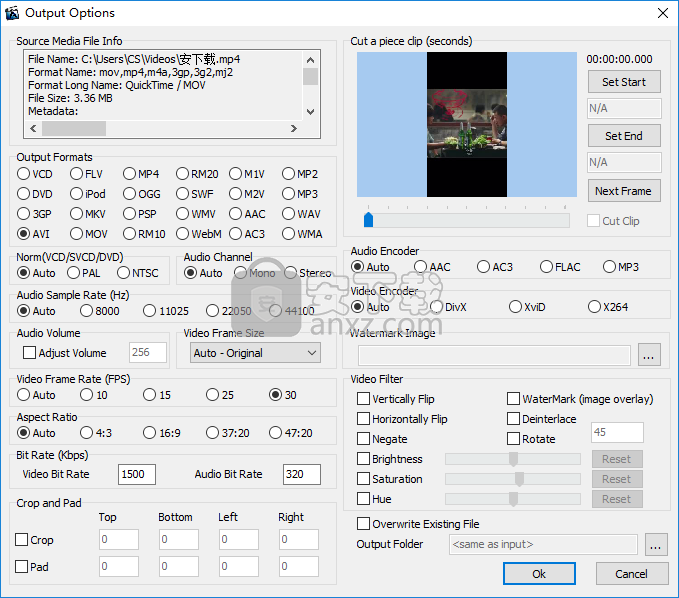Close the Output Options dialog
This screenshot has width=679, height=598.
(x=663, y=13)
